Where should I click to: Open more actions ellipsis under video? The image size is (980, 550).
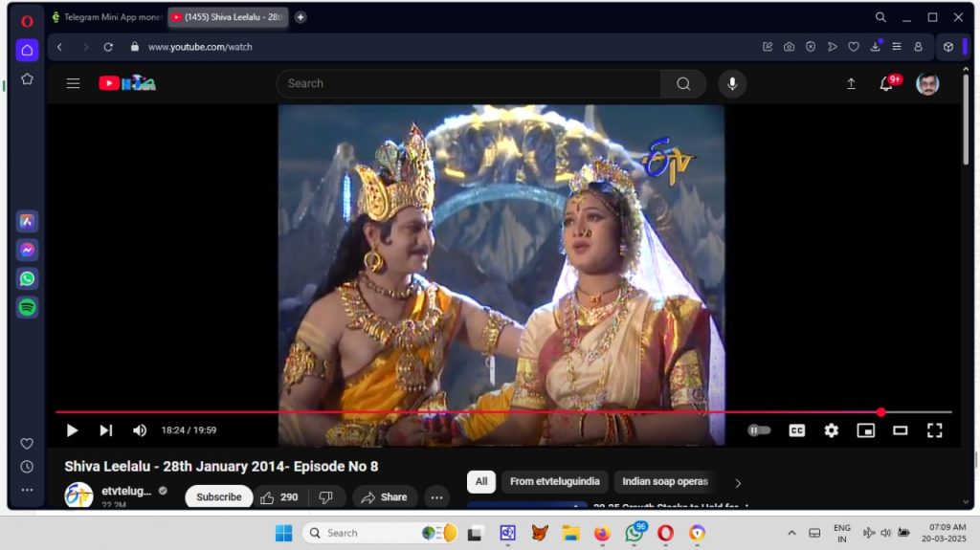point(436,496)
